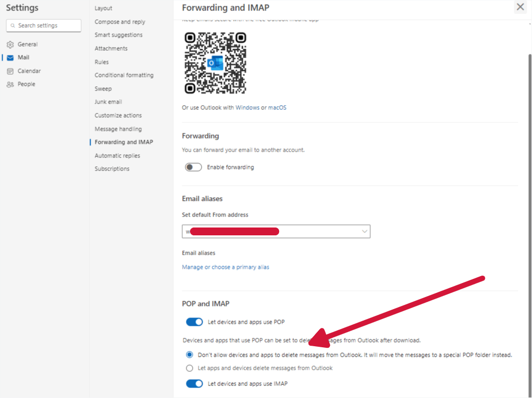532x398 pixels.
Task: Click the General gear icon
Action: point(10,44)
